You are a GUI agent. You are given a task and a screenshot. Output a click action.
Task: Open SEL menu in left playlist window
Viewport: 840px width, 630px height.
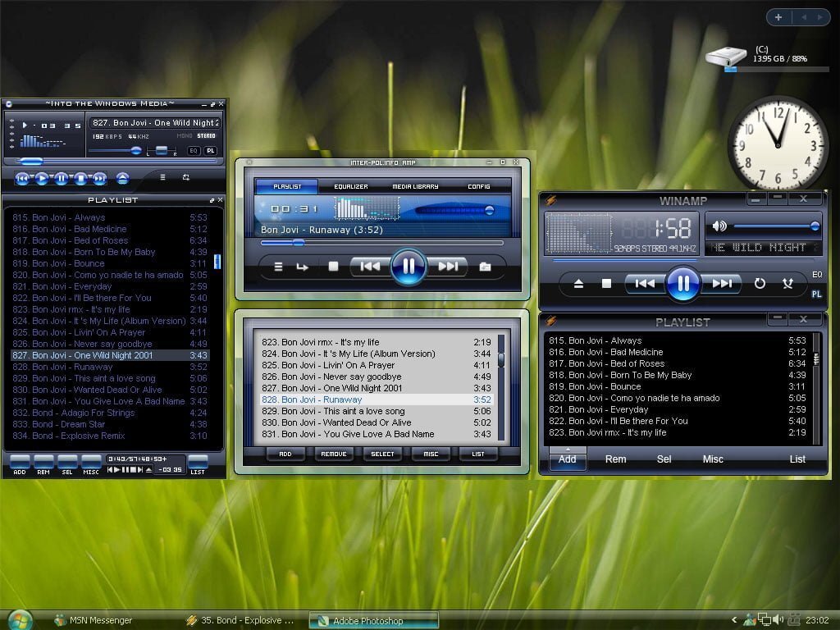click(67, 465)
